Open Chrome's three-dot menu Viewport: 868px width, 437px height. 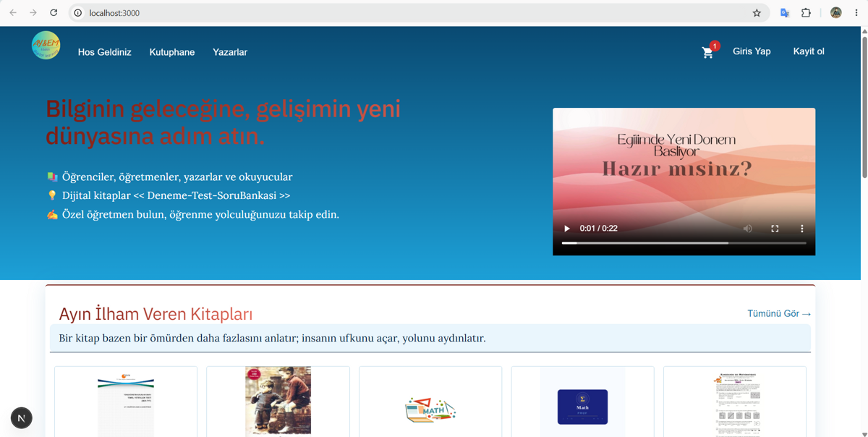click(x=856, y=12)
